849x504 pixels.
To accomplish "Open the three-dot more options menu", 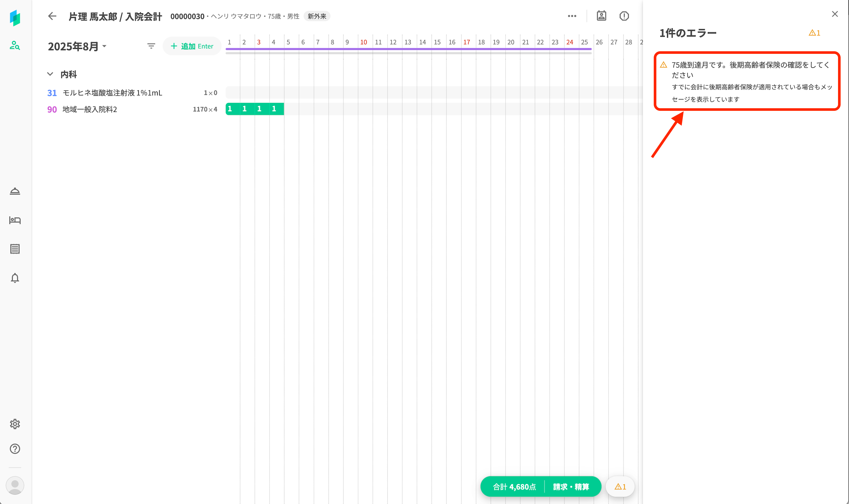I will (572, 16).
